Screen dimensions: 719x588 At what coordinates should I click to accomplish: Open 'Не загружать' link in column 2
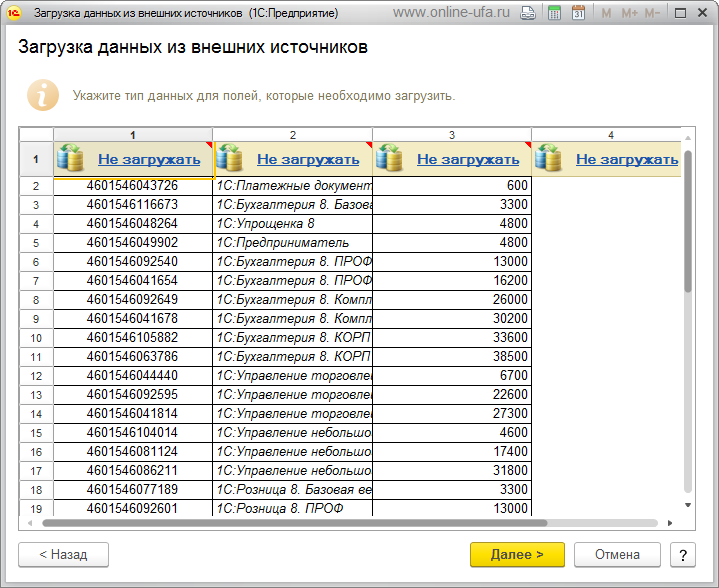pyautogui.click(x=308, y=159)
